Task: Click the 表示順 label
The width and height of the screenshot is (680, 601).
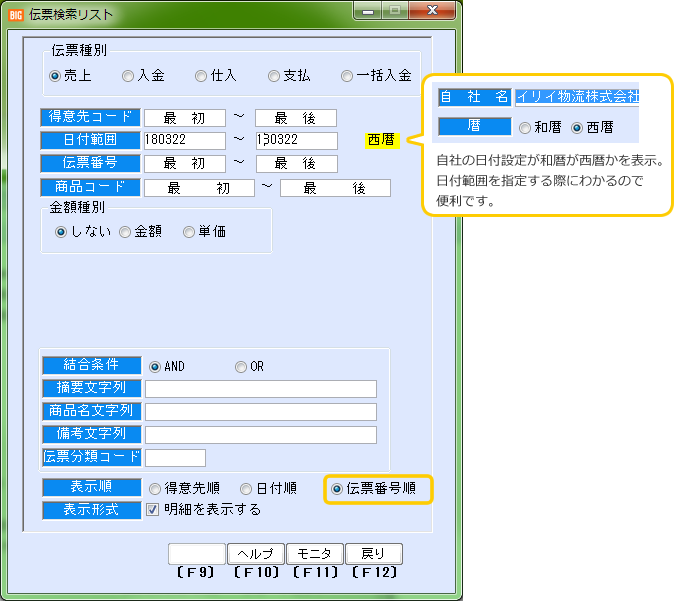Action: (x=92, y=487)
